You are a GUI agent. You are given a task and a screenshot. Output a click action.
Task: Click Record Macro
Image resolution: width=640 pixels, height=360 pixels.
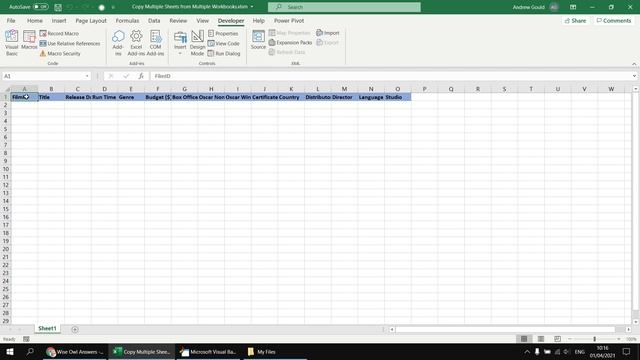coord(59,33)
